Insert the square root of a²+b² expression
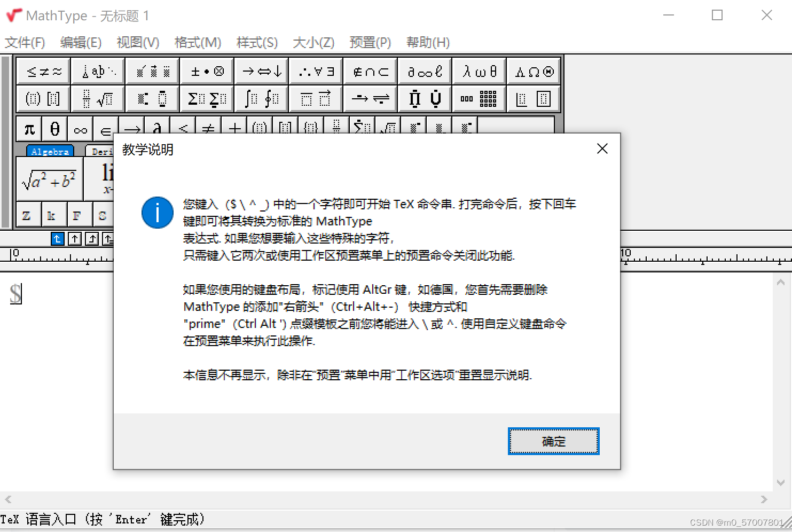 50,179
